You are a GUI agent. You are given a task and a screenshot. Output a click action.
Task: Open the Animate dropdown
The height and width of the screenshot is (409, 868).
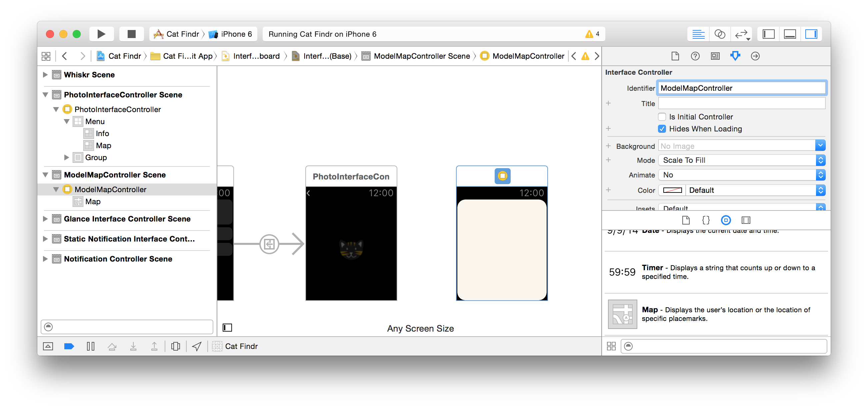[x=742, y=175]
